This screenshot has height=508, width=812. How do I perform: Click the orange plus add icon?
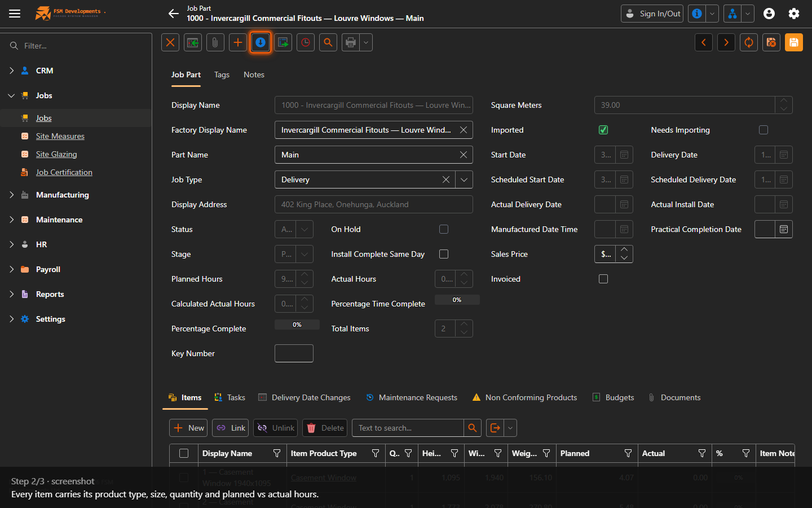(238, 42)
